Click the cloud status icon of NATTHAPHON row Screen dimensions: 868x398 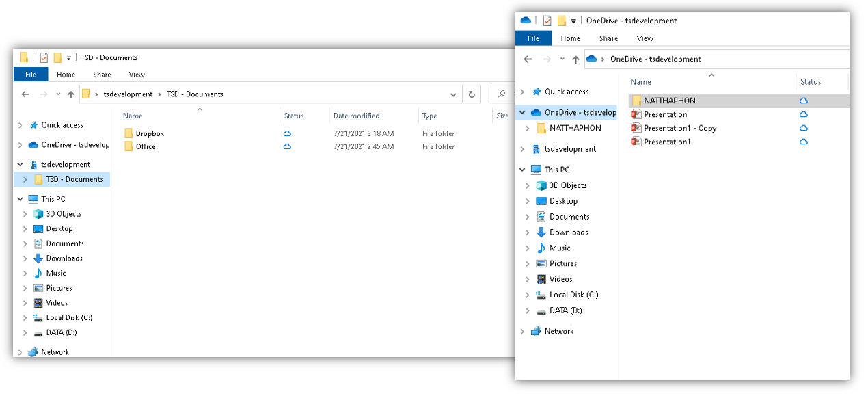804,101
